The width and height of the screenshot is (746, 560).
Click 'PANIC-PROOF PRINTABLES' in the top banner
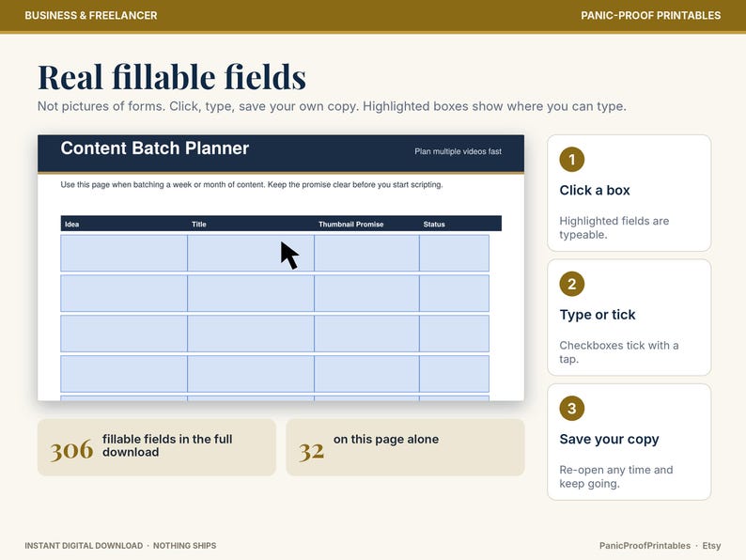650,15
